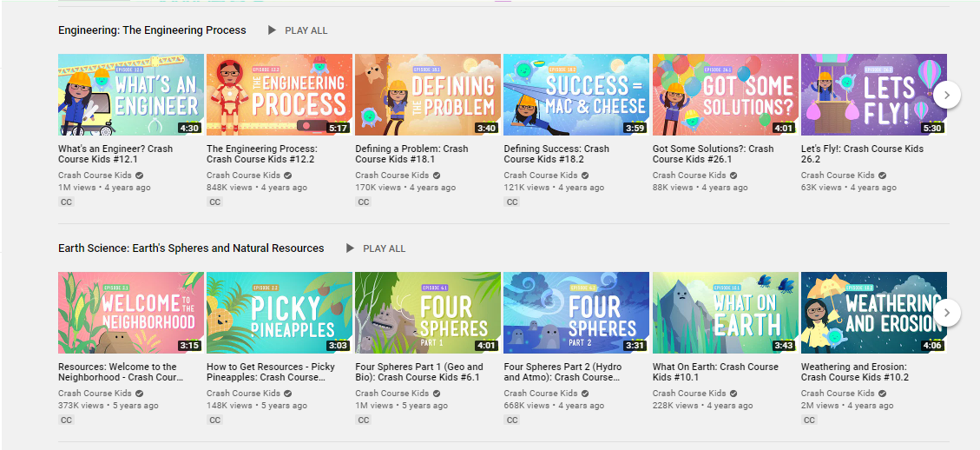Play all Earth's Spheres and Natural Resources videos
This screenshot has width=980, height=450.
376,248
